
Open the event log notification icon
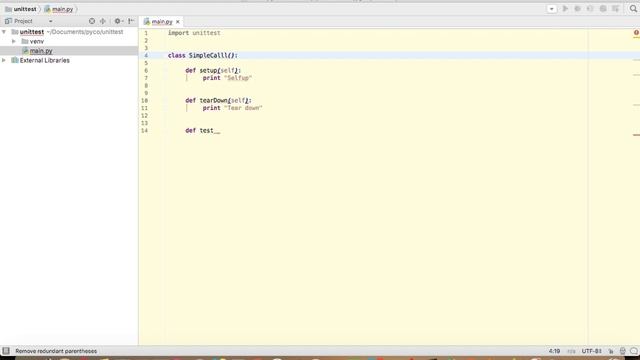pos(633,351)
